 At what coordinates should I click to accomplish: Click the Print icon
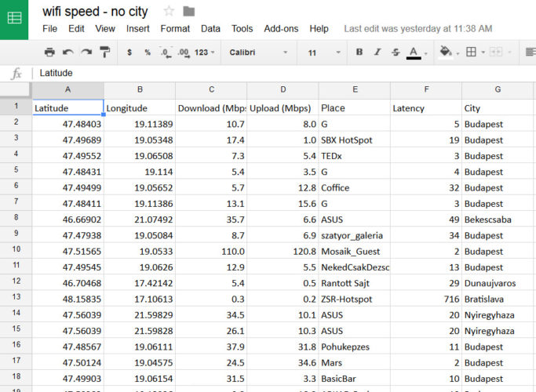(49, 53)
